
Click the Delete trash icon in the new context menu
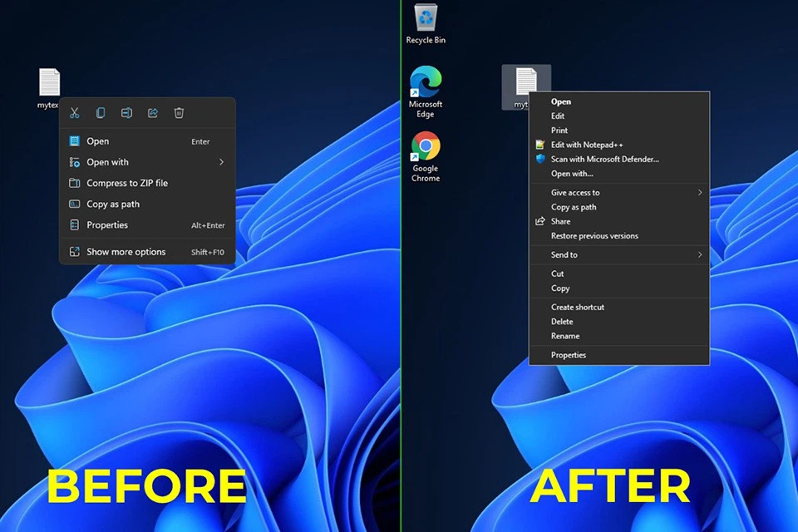click(179, 113)
